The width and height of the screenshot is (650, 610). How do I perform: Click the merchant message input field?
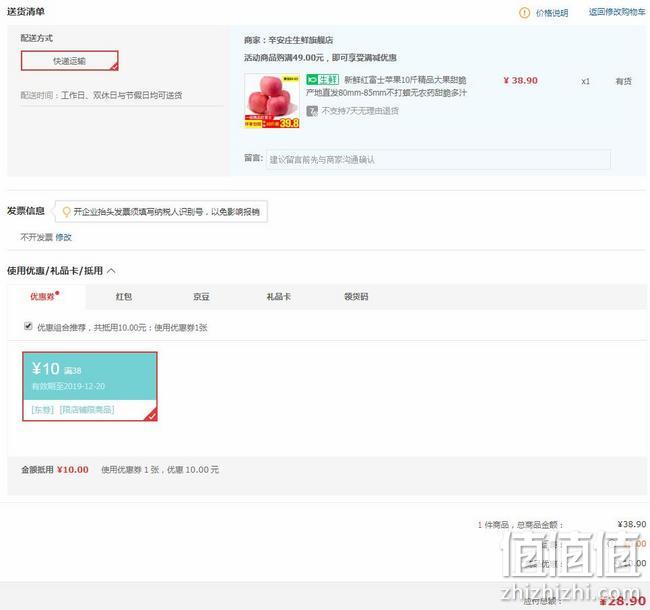pos(438,160)
